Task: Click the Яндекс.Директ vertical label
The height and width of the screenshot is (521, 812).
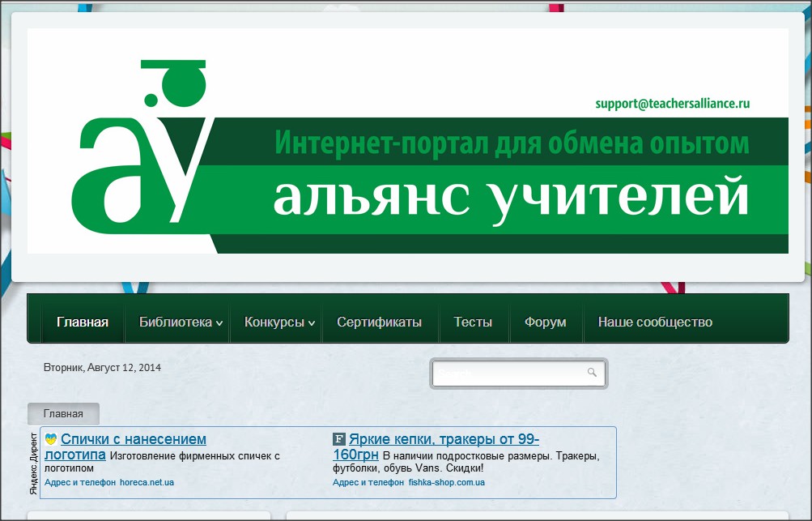Action: [34, 463]
